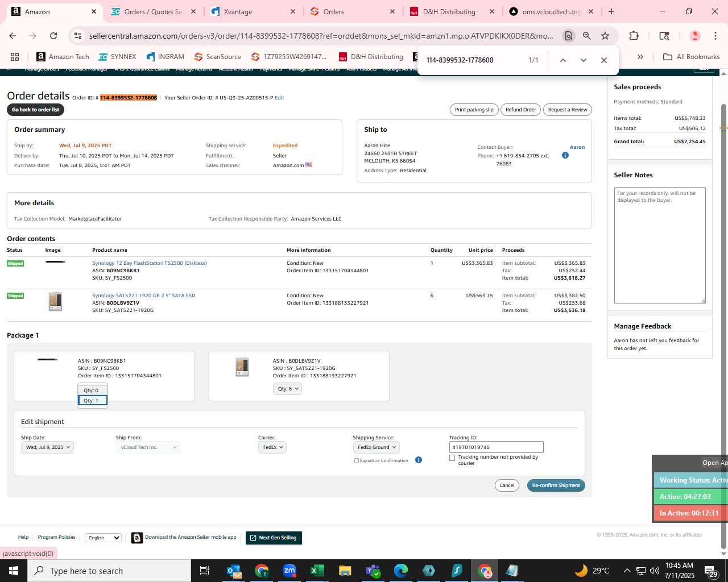Open All Bookmarks folder
Image resolution: width=728 pixels, height=582 pixels.
click(692, 57)
